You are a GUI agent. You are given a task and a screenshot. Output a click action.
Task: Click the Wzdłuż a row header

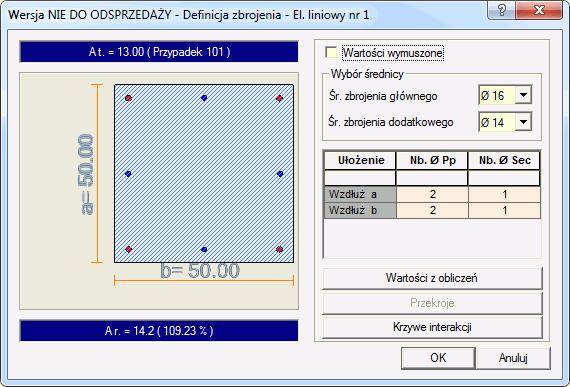(360, 194)
